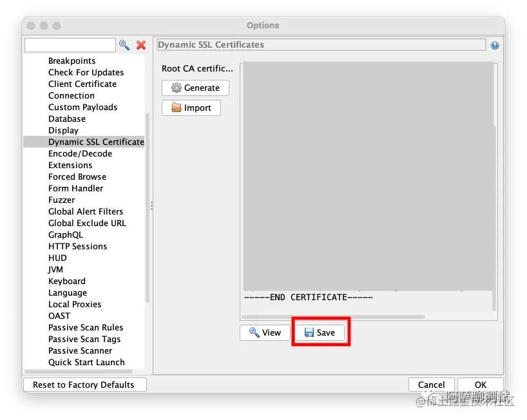Viewport: 527px width, 420px height.
Task: Click the certificate text horizontal scrollbar
Action: (x=332, y=317)
